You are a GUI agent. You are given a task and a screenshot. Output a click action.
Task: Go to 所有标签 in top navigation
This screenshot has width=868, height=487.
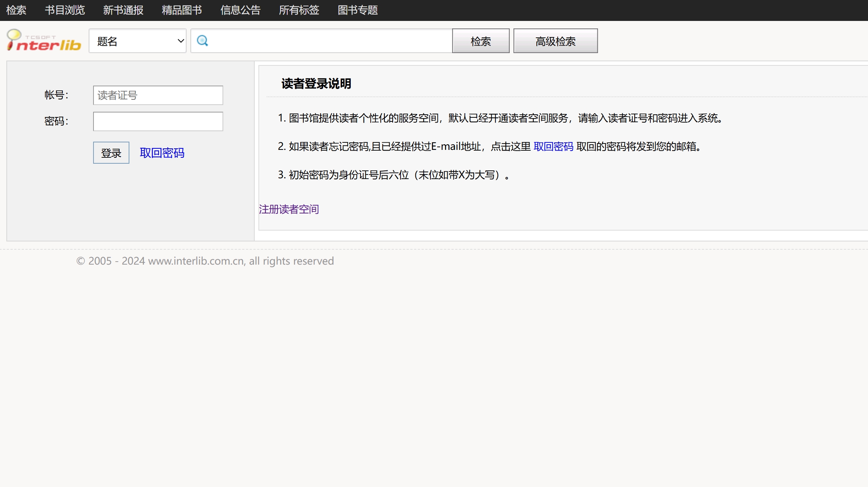pyautogui.click(x=299, y=10)
